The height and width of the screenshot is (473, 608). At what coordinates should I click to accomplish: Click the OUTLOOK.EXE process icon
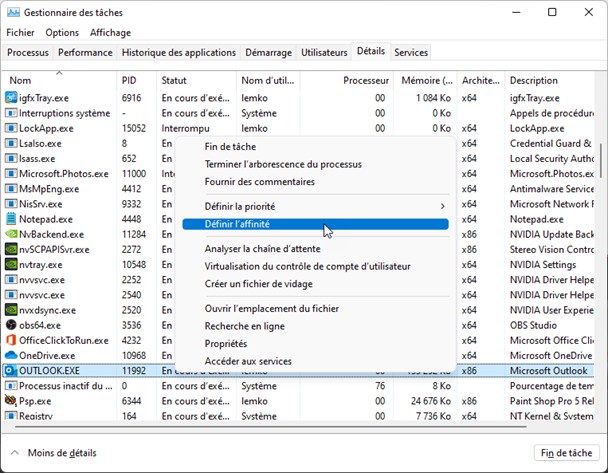(x=10, y=370)
